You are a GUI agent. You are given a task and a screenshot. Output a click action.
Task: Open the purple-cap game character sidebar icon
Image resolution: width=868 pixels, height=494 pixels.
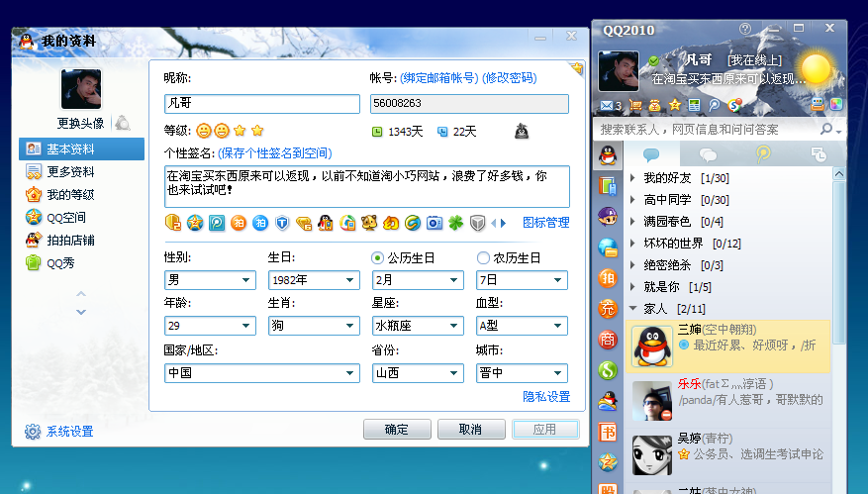coord(608,216)
